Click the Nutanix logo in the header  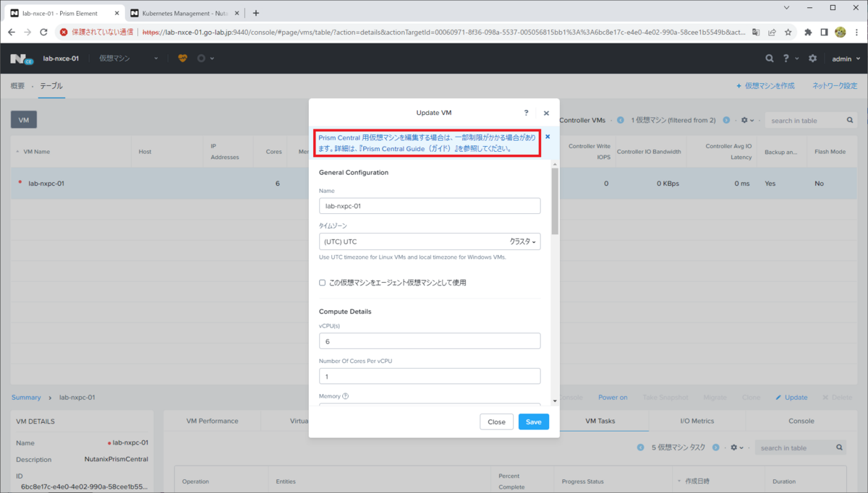[22, 59]
